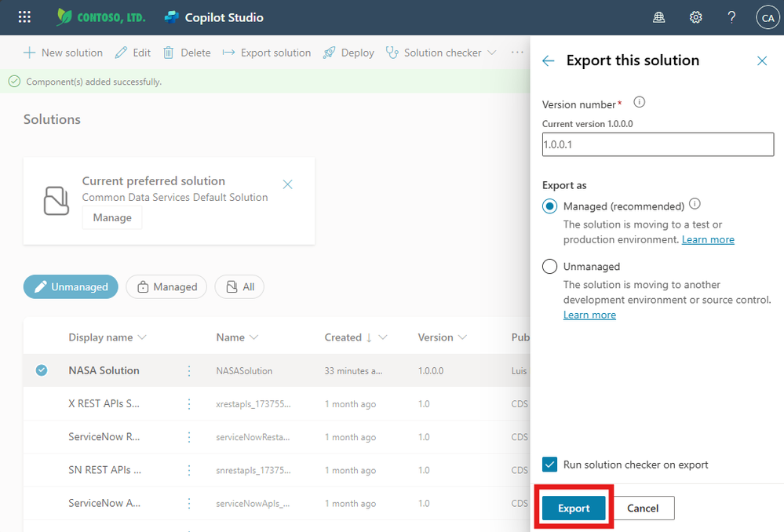The width and height of the screenshot is (784, 532).
Task: Open Learn more link under Unmanaged
Action: [589, 315]
